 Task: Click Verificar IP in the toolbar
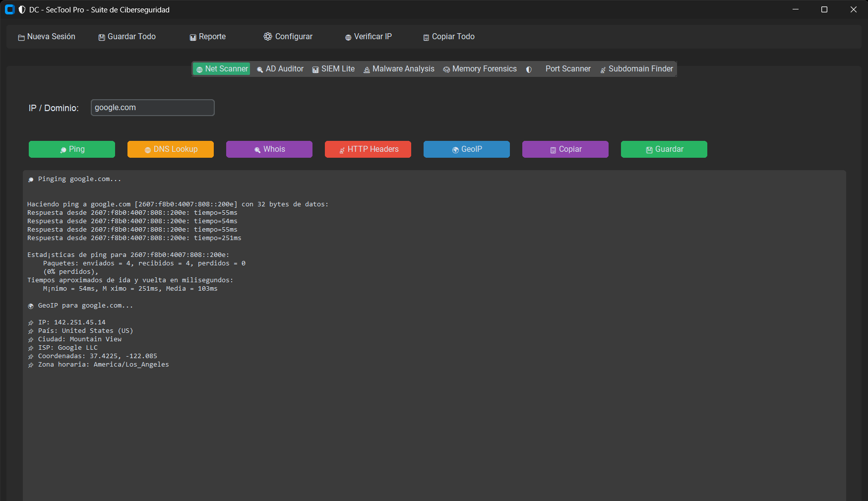tap(368, 37)
